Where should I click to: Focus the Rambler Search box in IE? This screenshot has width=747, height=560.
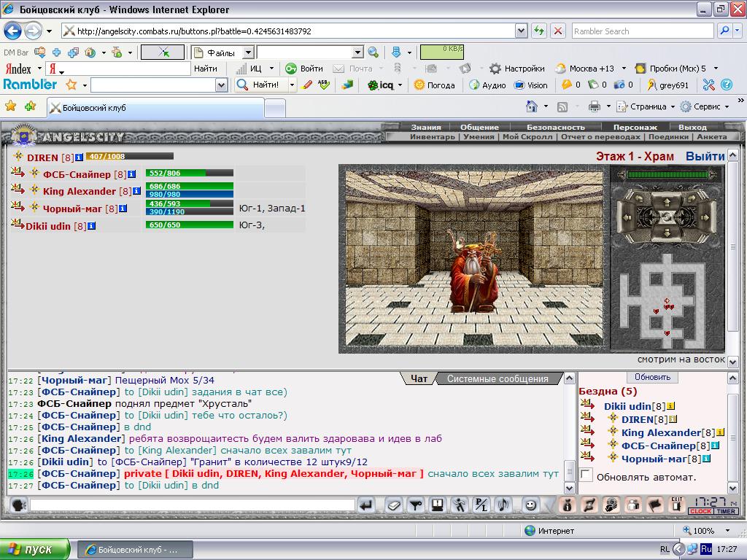[643, 31]
